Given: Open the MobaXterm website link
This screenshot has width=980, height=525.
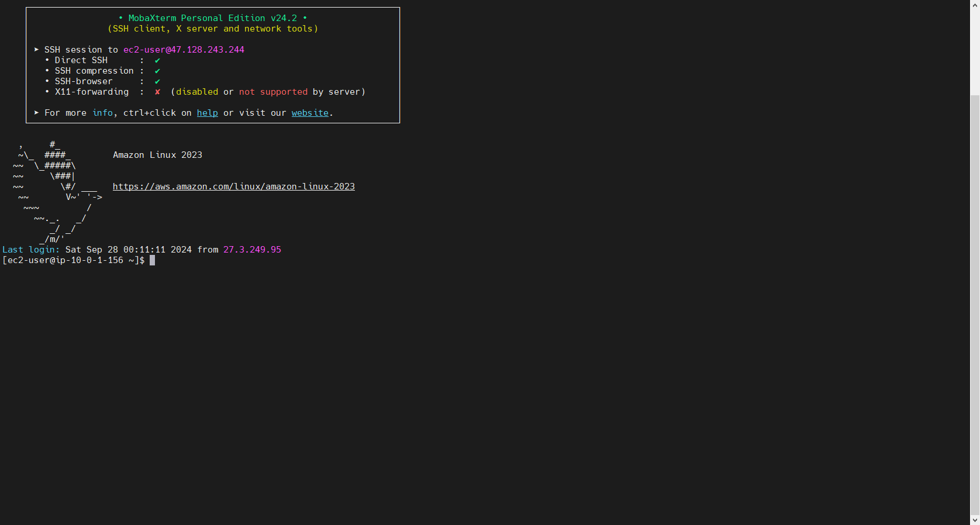Looking at the screenshot, I should [x=310, y=113].
